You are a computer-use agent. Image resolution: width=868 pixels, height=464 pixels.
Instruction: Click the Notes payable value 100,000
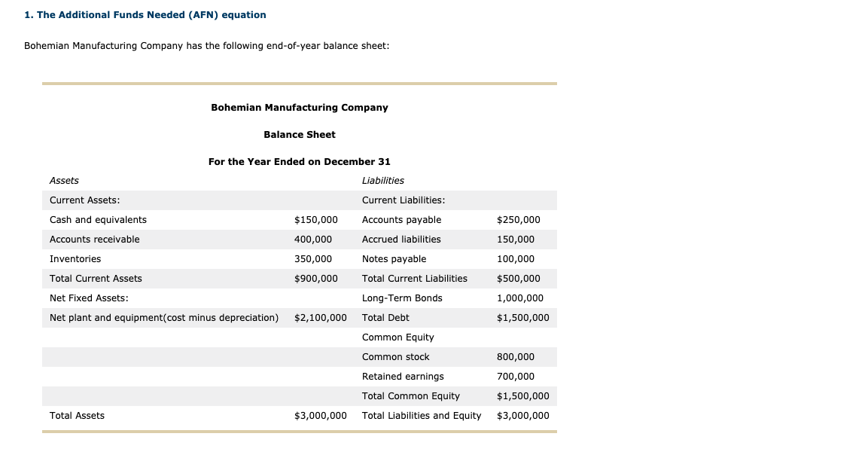[x=516, y=259]
